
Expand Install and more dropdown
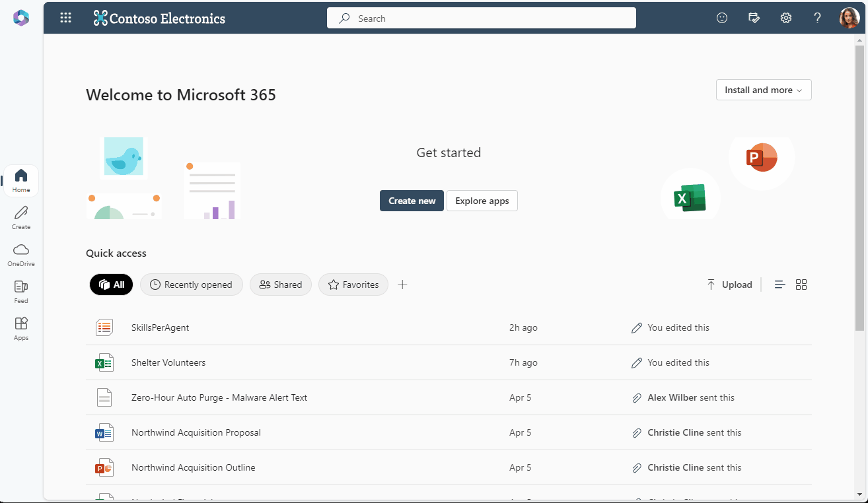point(764,90)
